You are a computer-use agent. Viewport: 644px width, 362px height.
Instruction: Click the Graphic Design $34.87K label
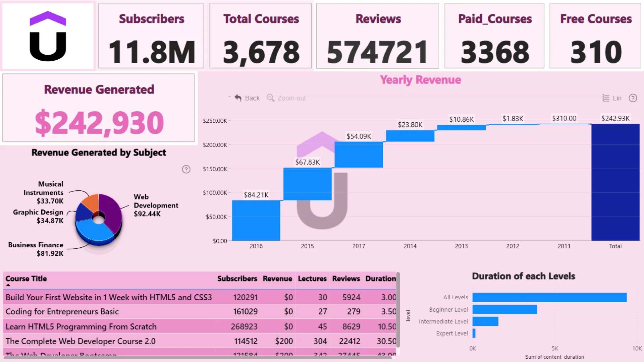point(38,216)
